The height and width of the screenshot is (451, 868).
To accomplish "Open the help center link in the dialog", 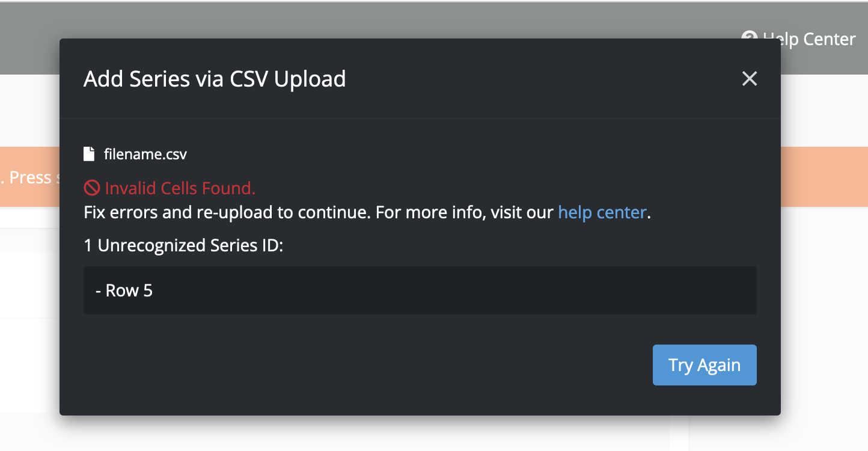I will coord(602,212).
